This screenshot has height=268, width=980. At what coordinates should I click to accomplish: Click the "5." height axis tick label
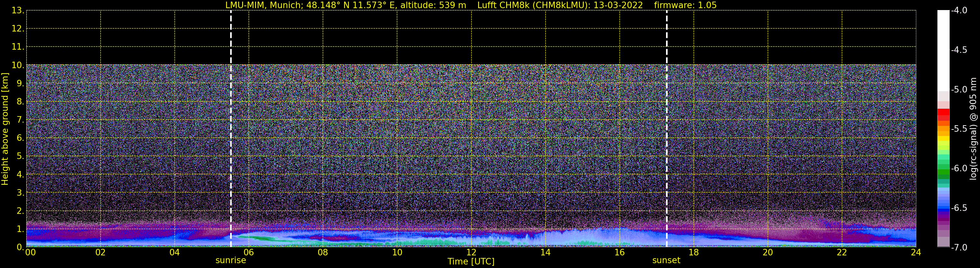tap(20, 156)
